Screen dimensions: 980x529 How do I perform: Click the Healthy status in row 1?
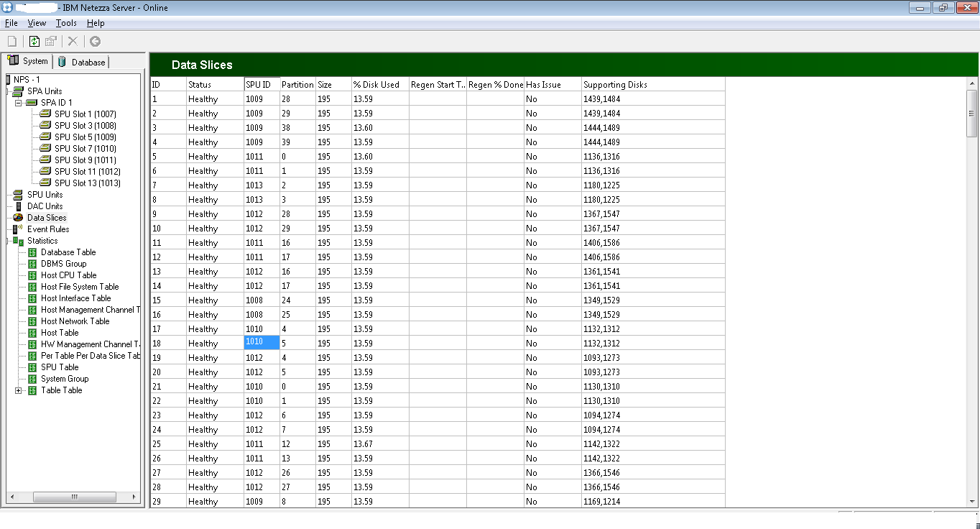point(216,98)
